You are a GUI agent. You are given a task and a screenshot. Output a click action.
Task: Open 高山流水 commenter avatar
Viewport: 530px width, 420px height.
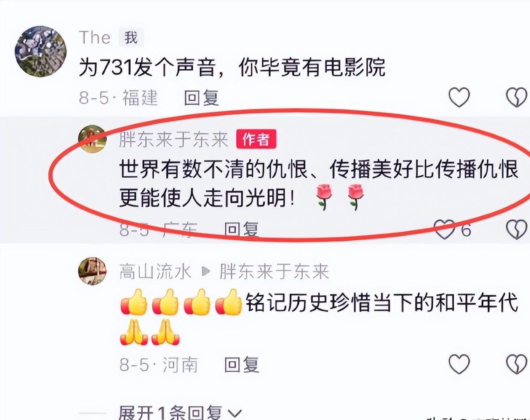click(x=92, y=271)
